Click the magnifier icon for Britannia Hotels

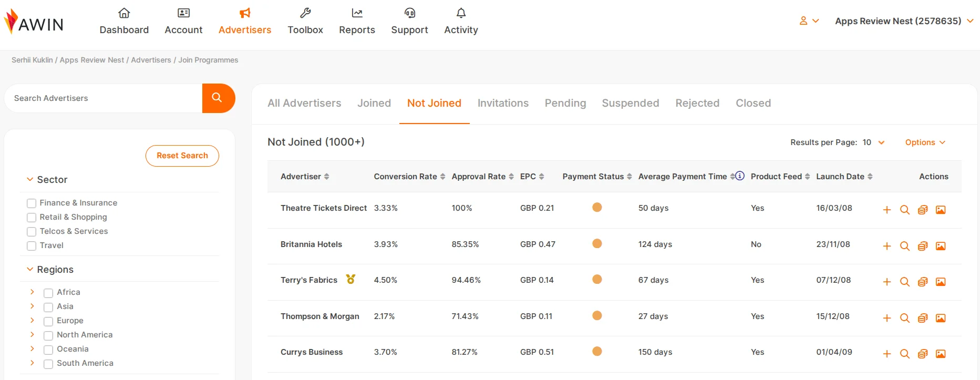pos(905,246)
